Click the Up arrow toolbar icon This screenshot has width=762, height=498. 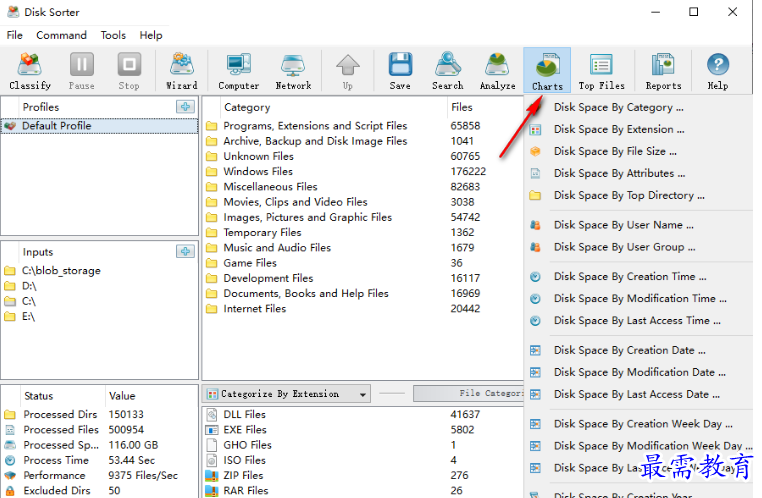tap(347, 70)
